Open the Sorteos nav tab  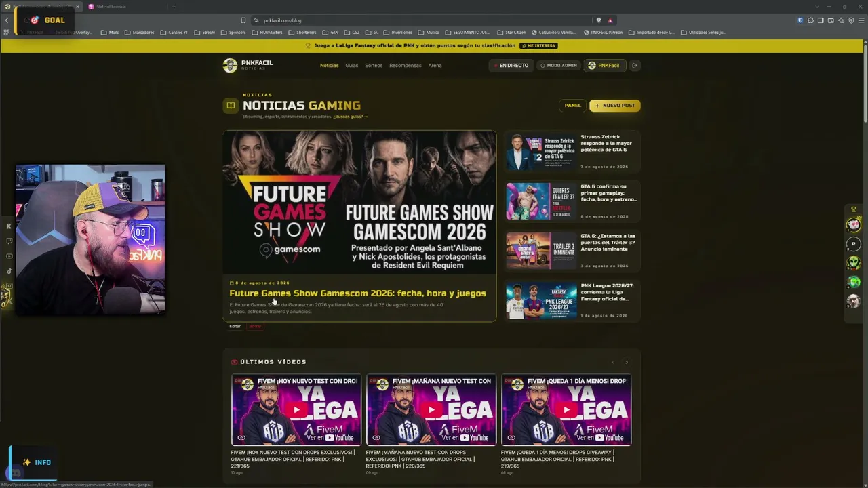pyautogui.click(x=374, y=66)
